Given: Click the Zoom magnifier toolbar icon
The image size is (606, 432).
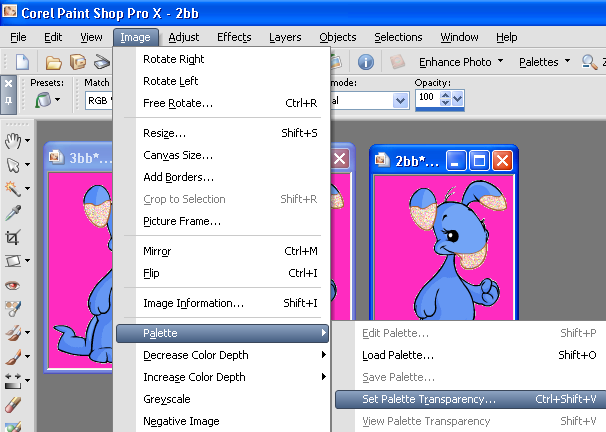Looking at the screenshot, I should tap(589, 62).
